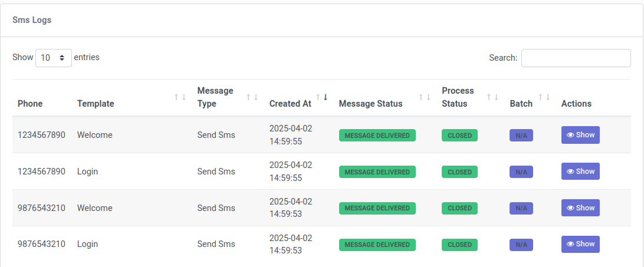Show the 1234567890 Login log entry

580,172
